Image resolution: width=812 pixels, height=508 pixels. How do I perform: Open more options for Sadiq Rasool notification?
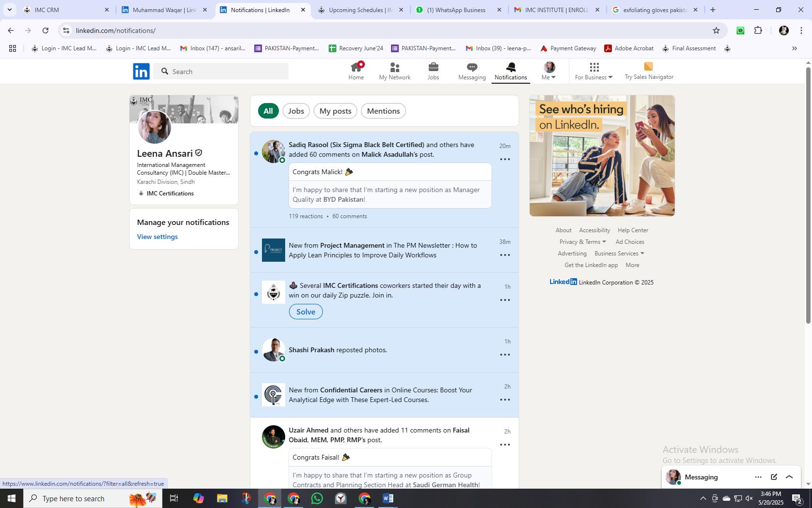(x=505, y=159)
